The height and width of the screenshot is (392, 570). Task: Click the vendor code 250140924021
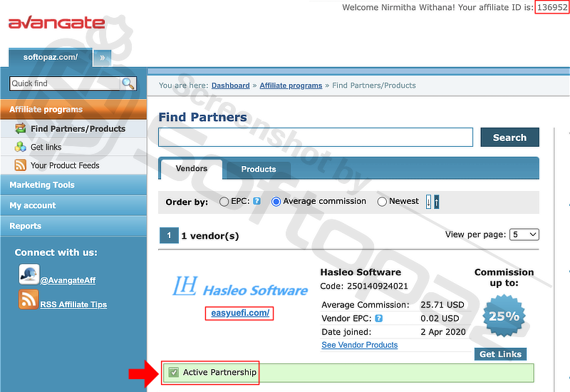378,287
